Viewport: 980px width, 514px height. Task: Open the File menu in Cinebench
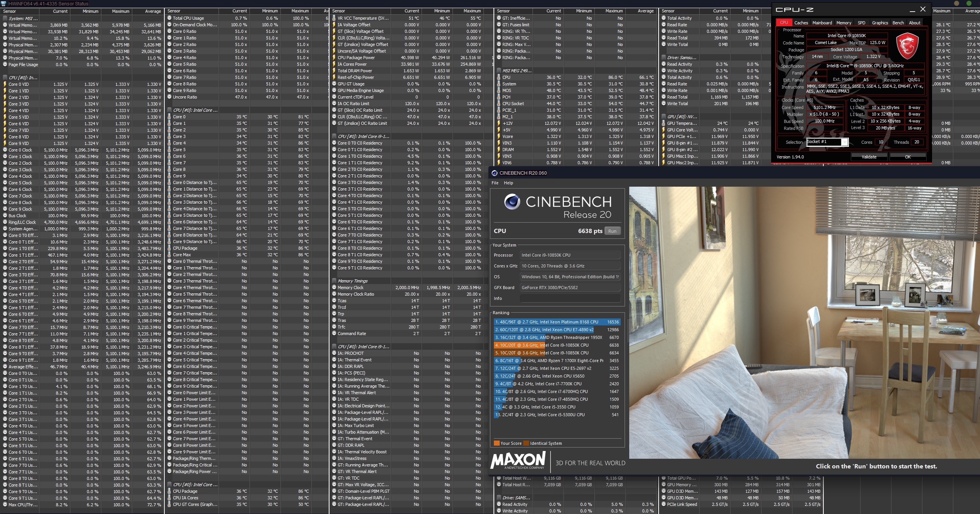pos(495,183)
